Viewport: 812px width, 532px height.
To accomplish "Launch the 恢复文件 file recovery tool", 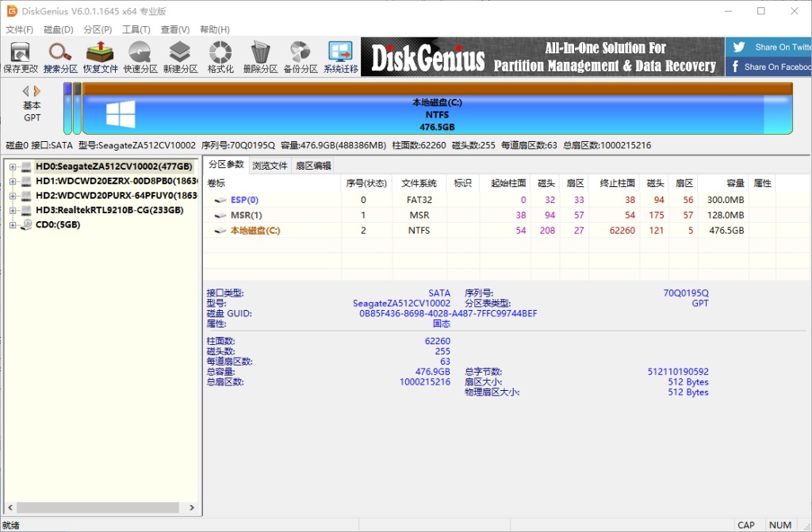I will (x=101, y=57).
